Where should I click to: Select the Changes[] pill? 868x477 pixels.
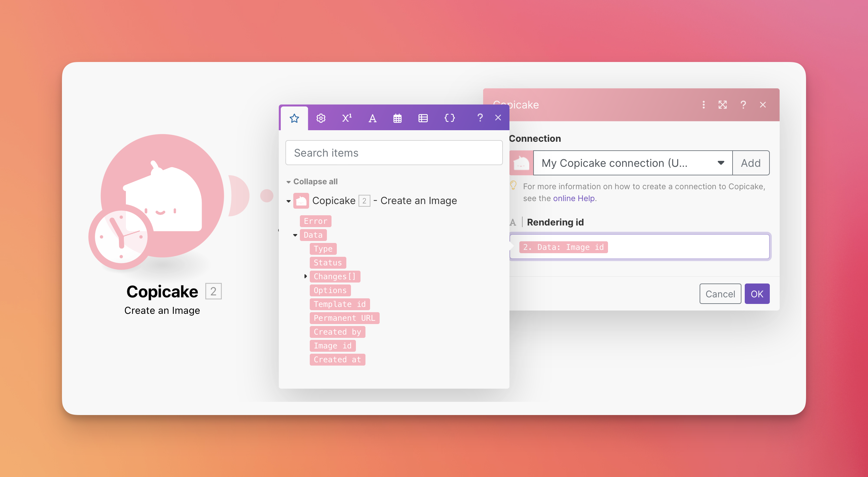[334, 277]
